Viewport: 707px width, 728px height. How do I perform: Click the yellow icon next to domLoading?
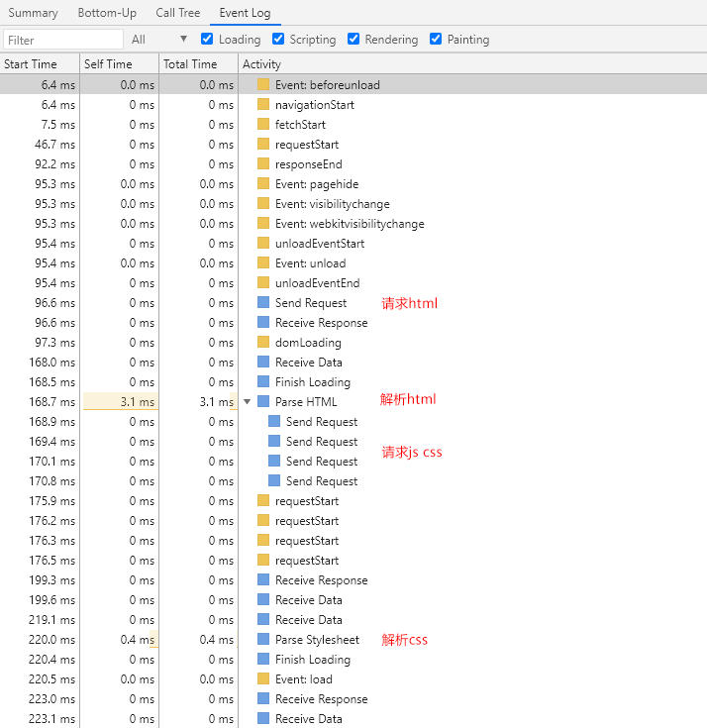[x=263, y=342]
